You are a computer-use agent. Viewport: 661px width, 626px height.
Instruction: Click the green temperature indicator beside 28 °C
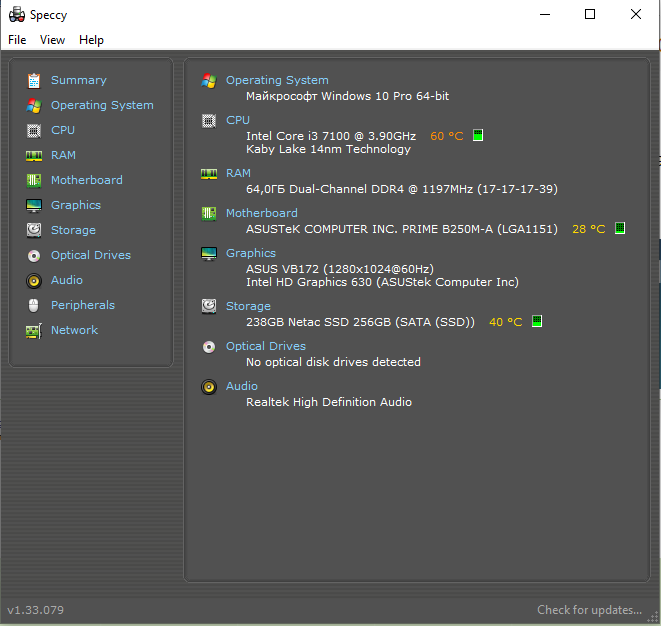click(620, 228)
